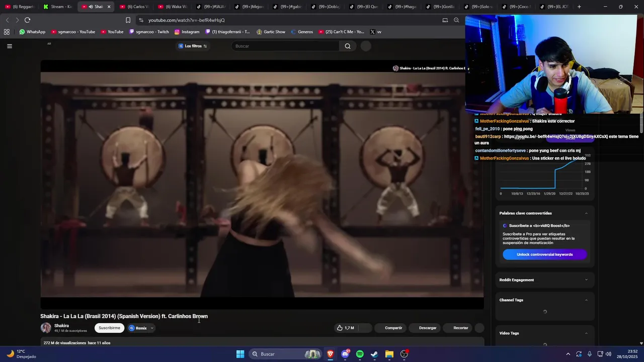Click the Descargar download button

click(428, 328)
